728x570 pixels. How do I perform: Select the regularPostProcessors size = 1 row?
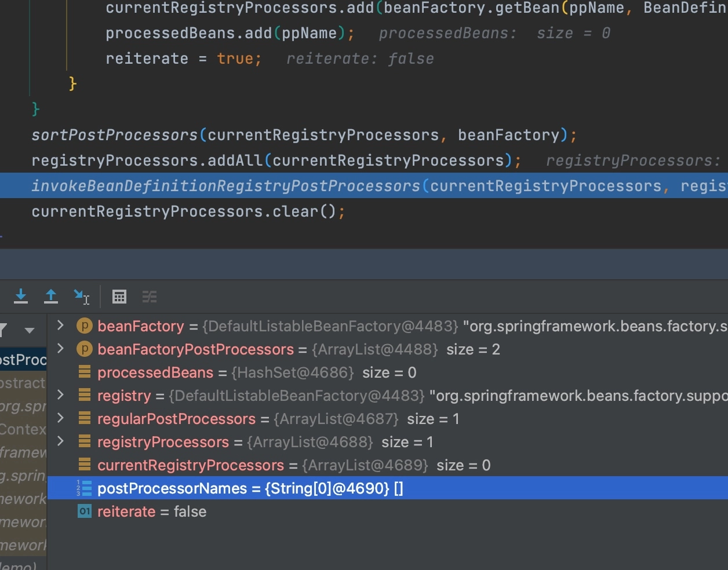(x=387, y=419)
